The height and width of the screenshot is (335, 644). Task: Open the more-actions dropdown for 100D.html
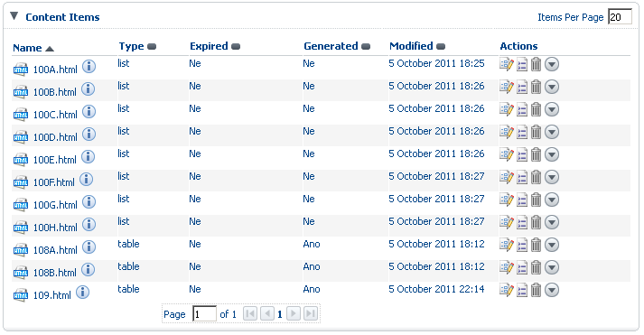pyautogui.click(x=552, y=132)
